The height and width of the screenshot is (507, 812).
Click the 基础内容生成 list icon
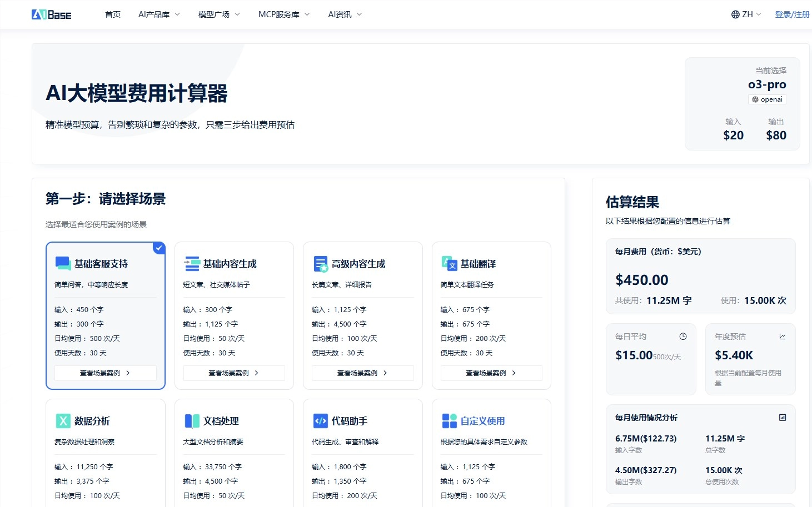[x=192, y=264]
